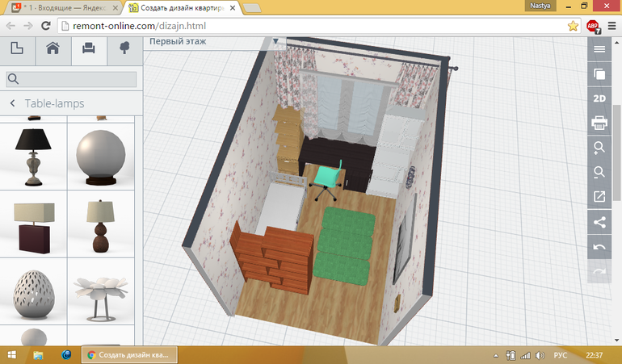
Task: Bookmark page with the star icon
Action: tap(573, 26)
